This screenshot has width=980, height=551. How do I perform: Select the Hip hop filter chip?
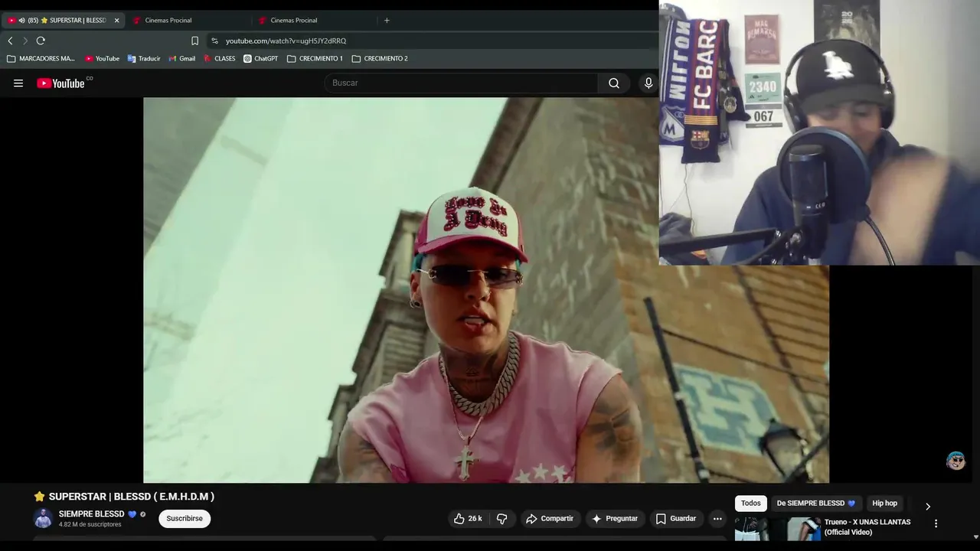(x=884, y=504)
